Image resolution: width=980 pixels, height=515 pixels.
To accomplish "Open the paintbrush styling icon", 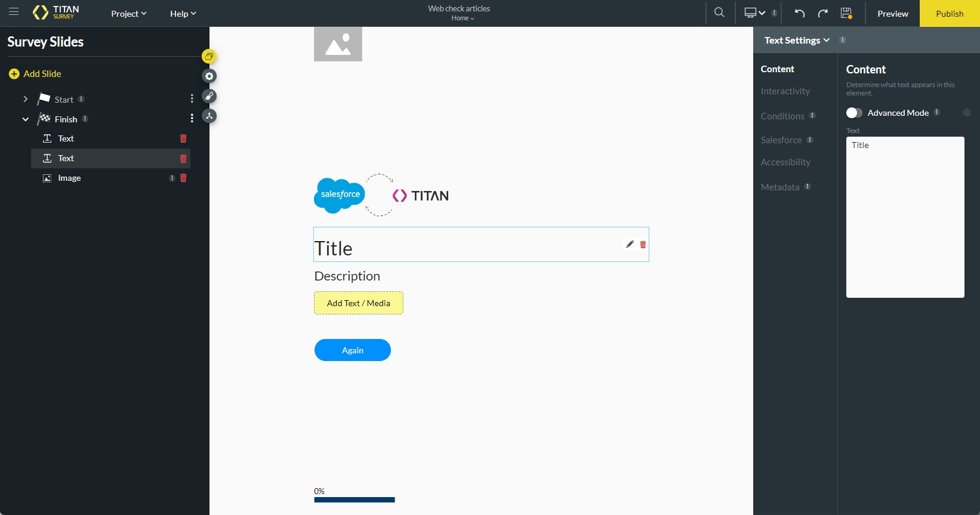I will coord(209,96).
